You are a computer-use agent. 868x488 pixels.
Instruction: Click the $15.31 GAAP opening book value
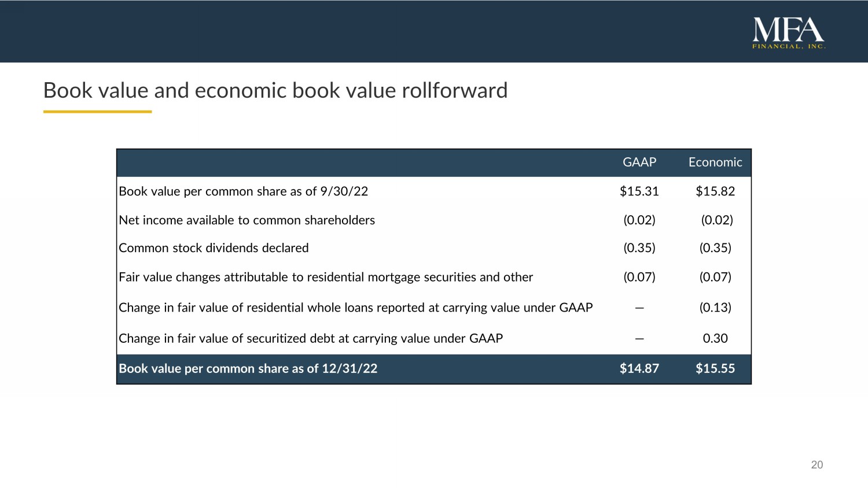coord(639,191)
